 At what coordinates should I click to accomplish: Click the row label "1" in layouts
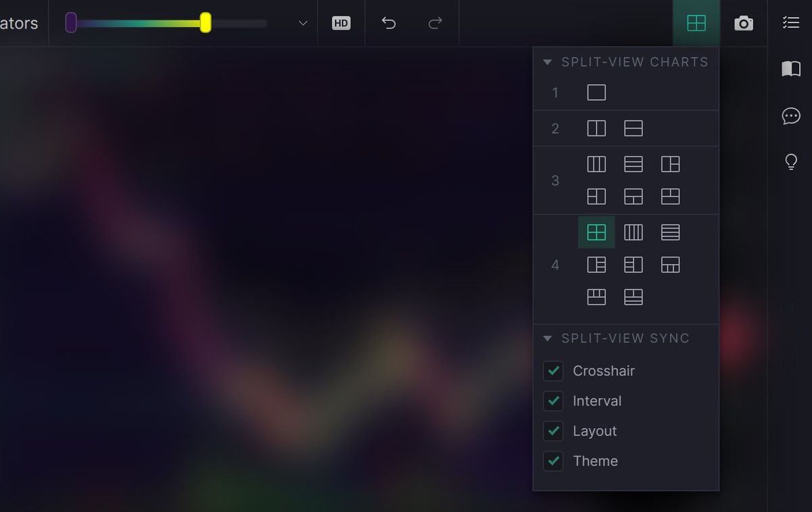point(555,93)
